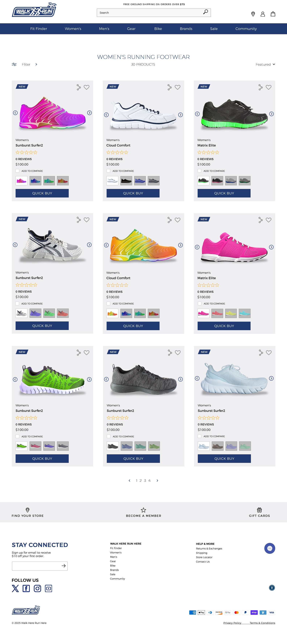The height and width of the screenshot is (644, 287).
Task: Expand the Featured sort dropdown
Action: (x=265, y=64)
